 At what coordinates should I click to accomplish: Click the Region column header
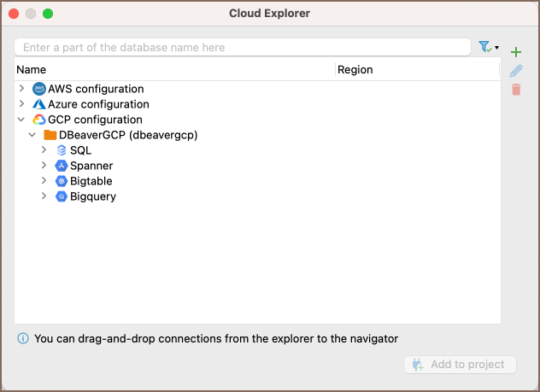(x=355, y=69)
